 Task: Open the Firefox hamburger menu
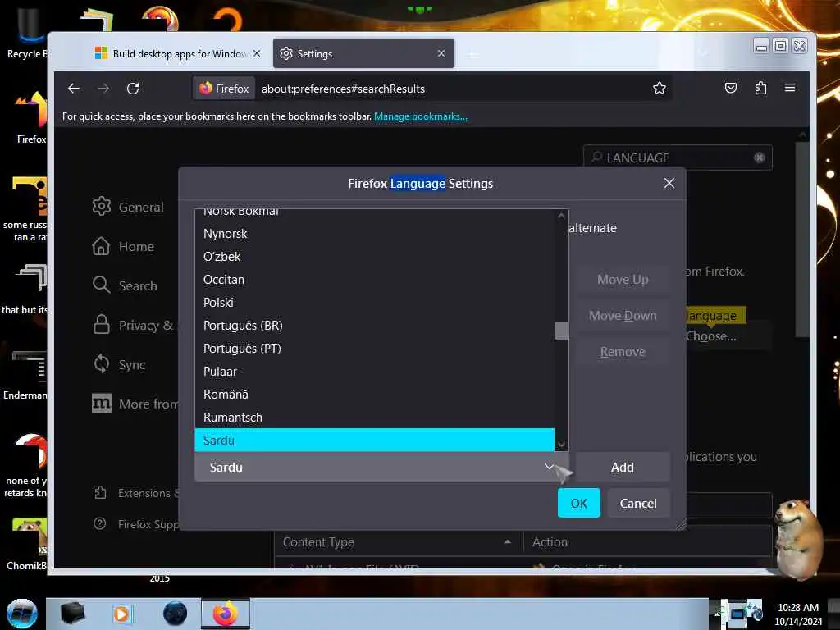[x=790, y=88]
